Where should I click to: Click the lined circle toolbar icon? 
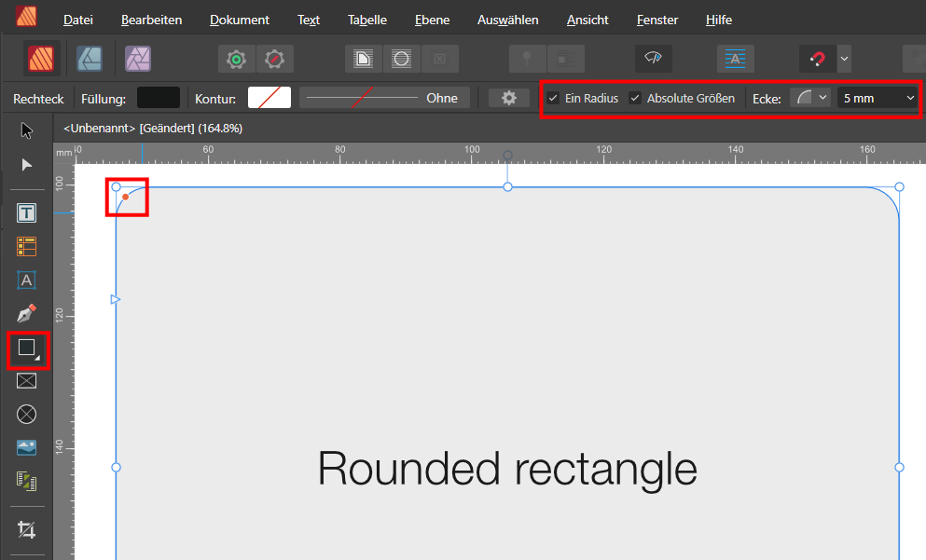pos(402,59)
